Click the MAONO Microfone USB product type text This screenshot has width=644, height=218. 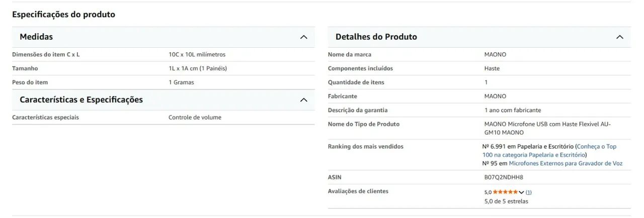pyautogui.click(x=547, y=128)
